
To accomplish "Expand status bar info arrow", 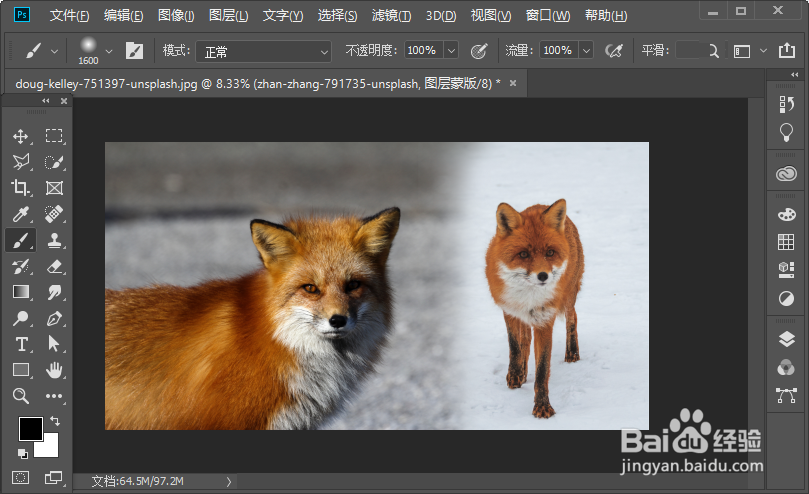I will (x=229, y=482).
